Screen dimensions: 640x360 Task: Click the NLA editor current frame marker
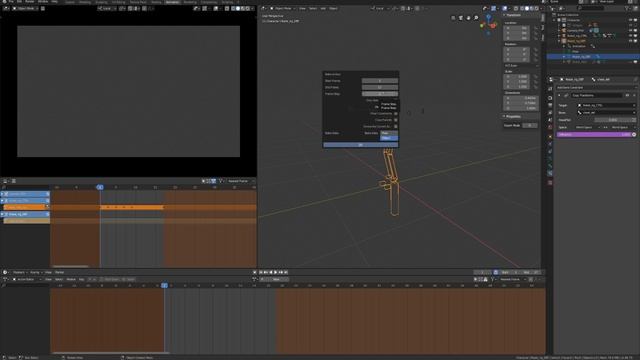[x=100, y=187]
